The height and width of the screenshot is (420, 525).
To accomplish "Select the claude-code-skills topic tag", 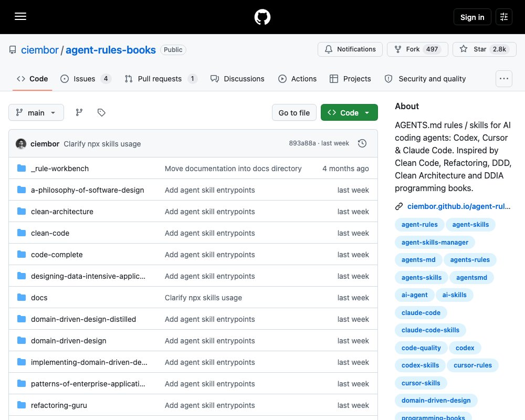I will (430, 330).
